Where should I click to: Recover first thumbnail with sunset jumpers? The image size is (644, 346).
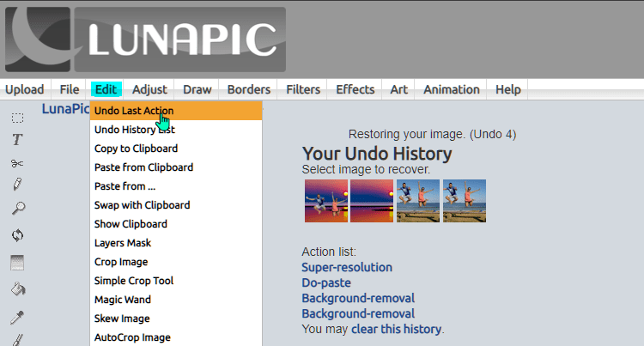326,201
